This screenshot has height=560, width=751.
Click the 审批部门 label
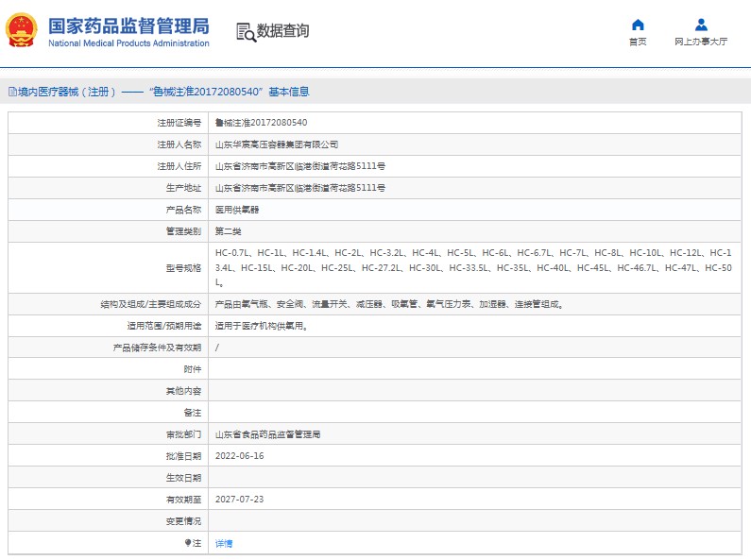(183, 434)
